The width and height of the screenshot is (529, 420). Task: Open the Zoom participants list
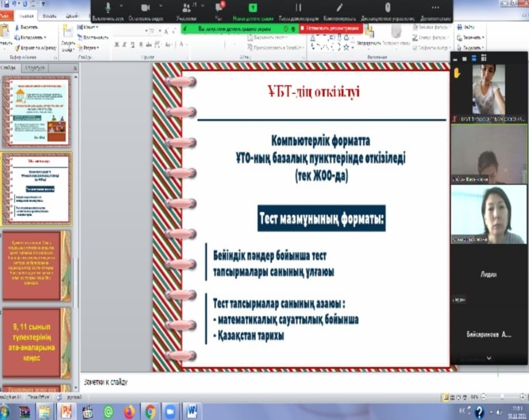(186, 11)
